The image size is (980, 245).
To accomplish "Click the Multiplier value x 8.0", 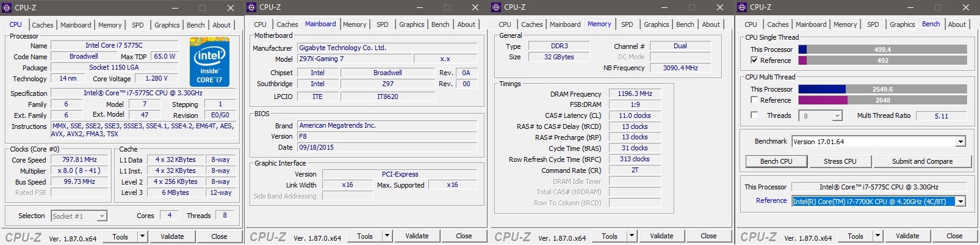I will click(x=79, y=170).
